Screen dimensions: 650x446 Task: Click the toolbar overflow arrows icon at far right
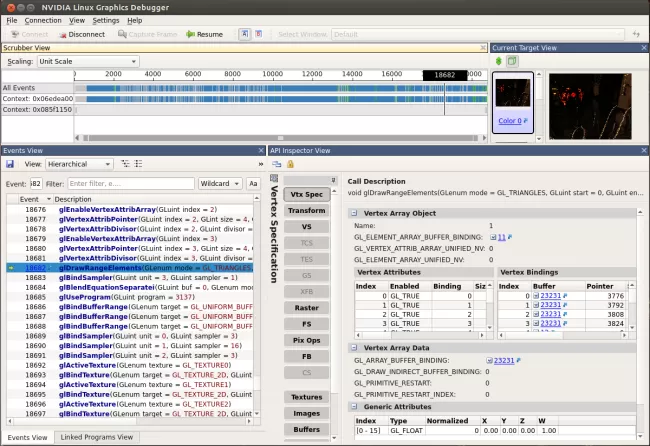coord(636,34)
